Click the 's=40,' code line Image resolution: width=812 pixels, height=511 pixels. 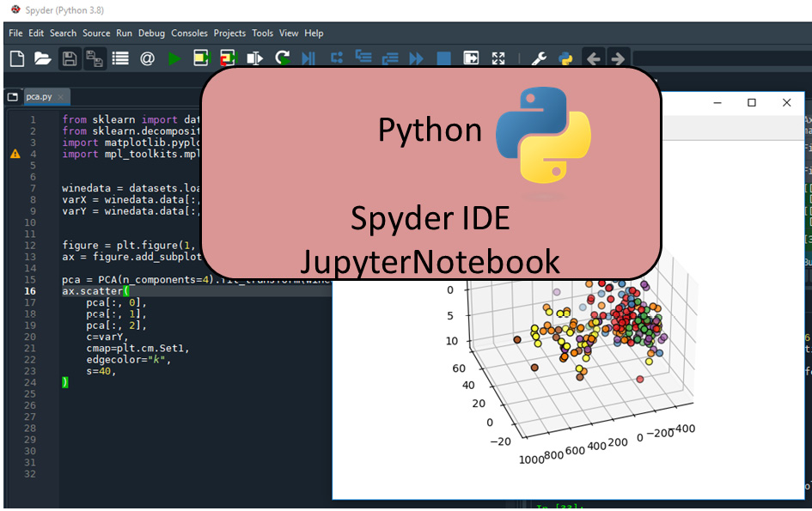tap(101, 371)
